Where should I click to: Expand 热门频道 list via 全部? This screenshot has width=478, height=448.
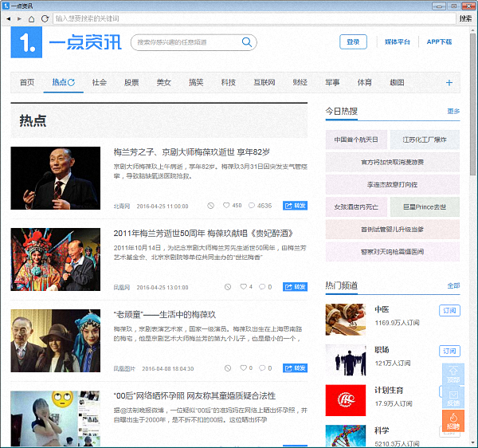pyautogui.click(x=453, y=285)
